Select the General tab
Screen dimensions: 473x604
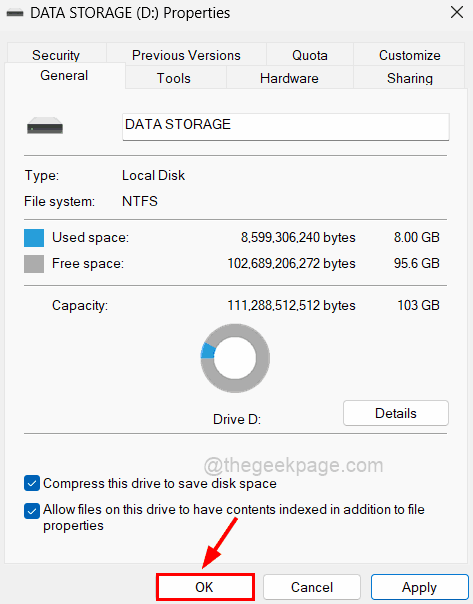pos(64,76)
